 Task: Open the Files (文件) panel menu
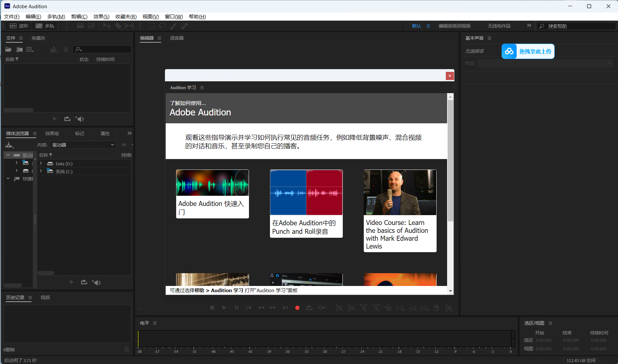coord(21,38)
